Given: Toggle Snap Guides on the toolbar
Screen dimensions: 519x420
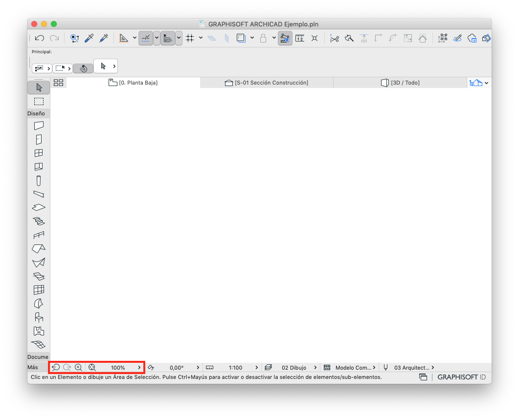Looking at the screenshot, I should 146,39.
